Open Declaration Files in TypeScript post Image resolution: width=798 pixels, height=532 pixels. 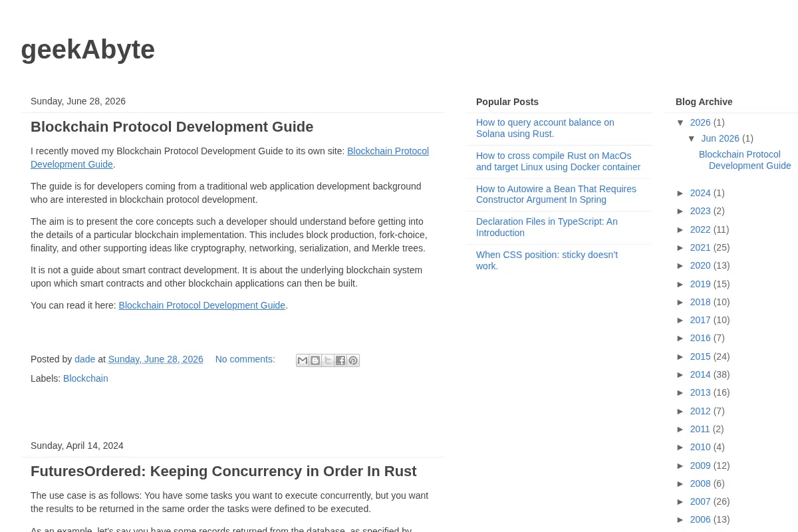(547, 227)
